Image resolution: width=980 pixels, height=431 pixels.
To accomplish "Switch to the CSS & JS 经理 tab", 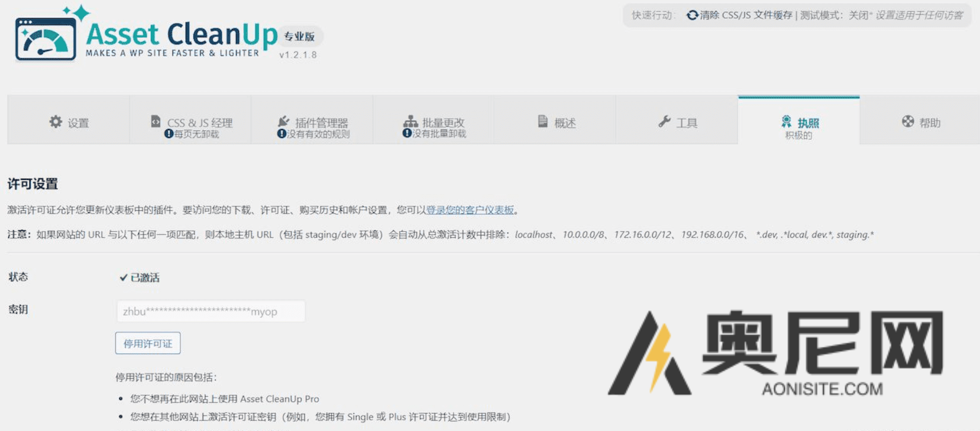I will tap(190, 120).
